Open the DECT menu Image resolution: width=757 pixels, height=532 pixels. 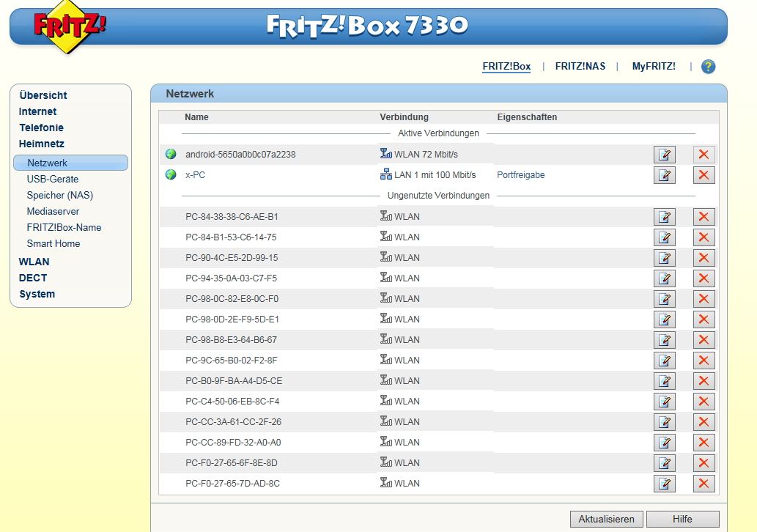[33, 278]
